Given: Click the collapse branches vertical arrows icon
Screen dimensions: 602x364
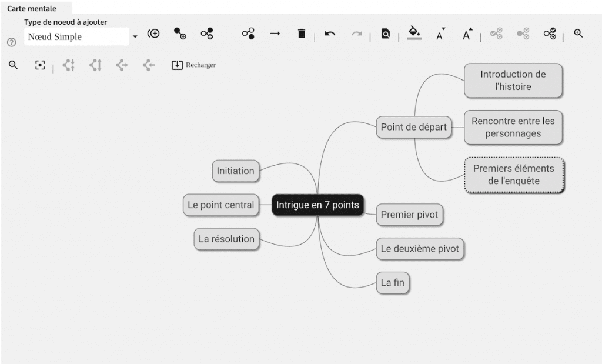Looking at the screenshot, I should [69, 65].
